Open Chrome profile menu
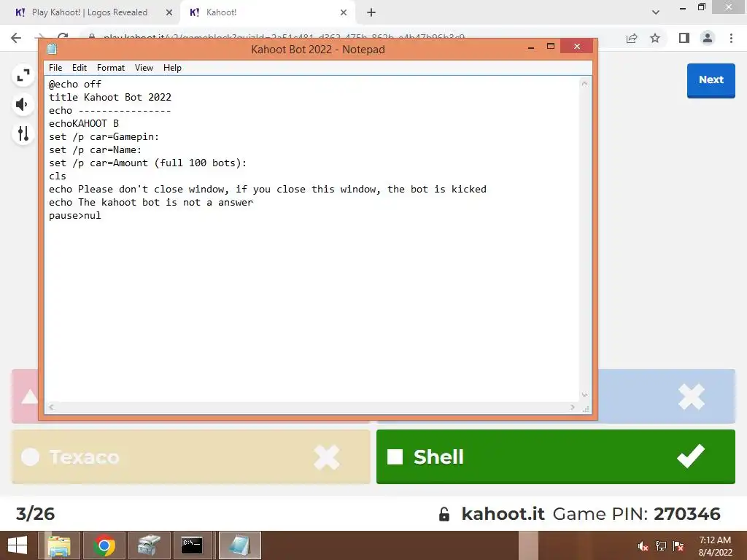This screenshot has height=560, width=747. tap(708, 38)
